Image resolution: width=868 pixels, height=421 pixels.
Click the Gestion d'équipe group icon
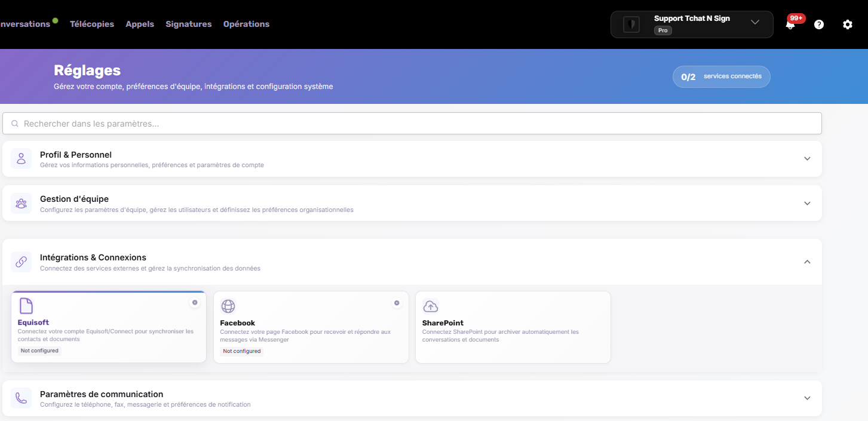point(22,204)
